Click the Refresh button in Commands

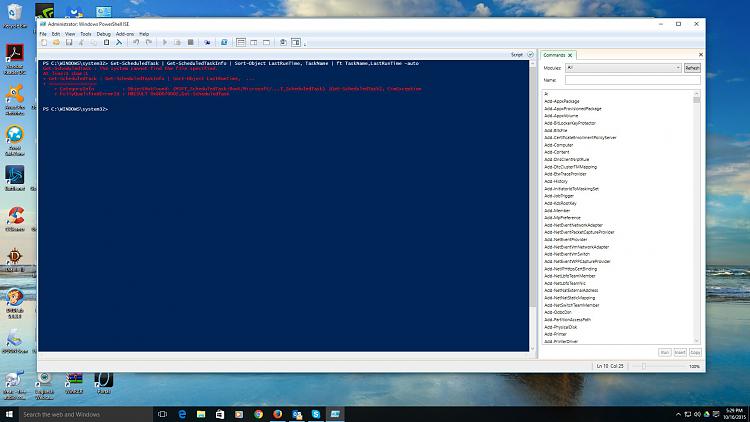point(692,68)
